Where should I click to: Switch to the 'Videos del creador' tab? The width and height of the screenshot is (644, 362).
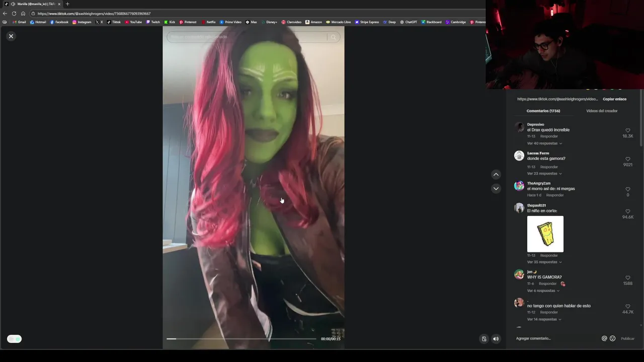point(602,111)
